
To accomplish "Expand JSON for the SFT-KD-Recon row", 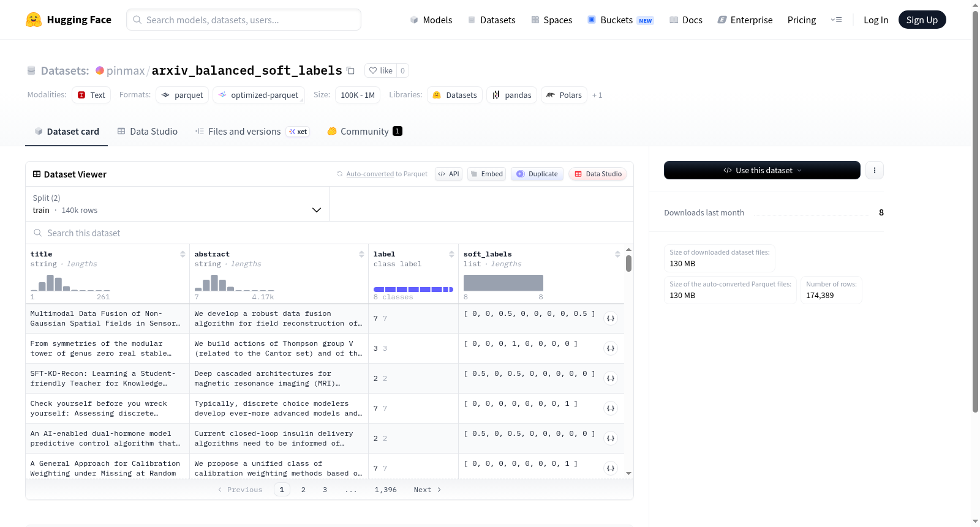I will [611, 378].
